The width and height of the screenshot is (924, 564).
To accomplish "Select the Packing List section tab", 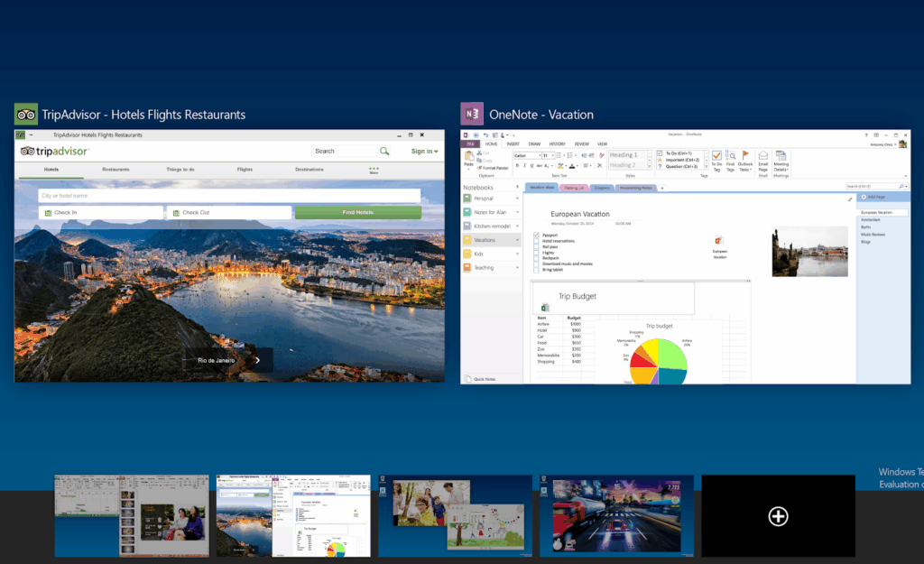I will click(x=574, y=188).
